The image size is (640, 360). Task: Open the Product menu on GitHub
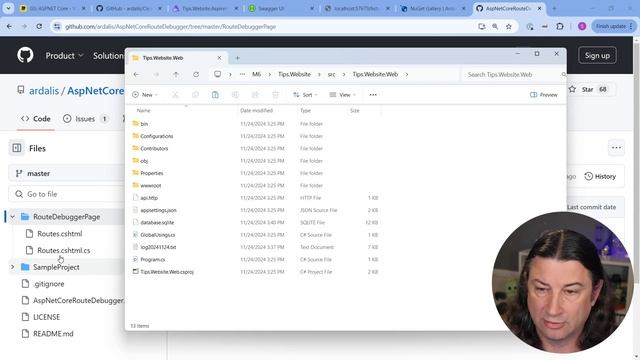click(64, 56)
